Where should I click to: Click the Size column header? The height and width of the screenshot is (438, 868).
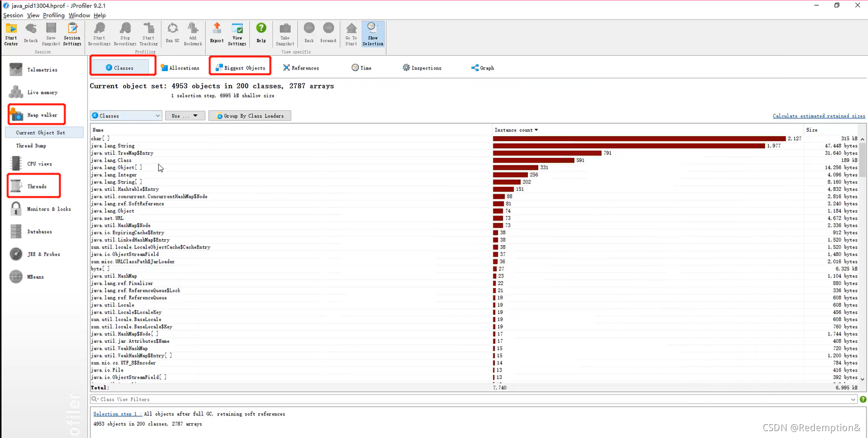[812, 130]
